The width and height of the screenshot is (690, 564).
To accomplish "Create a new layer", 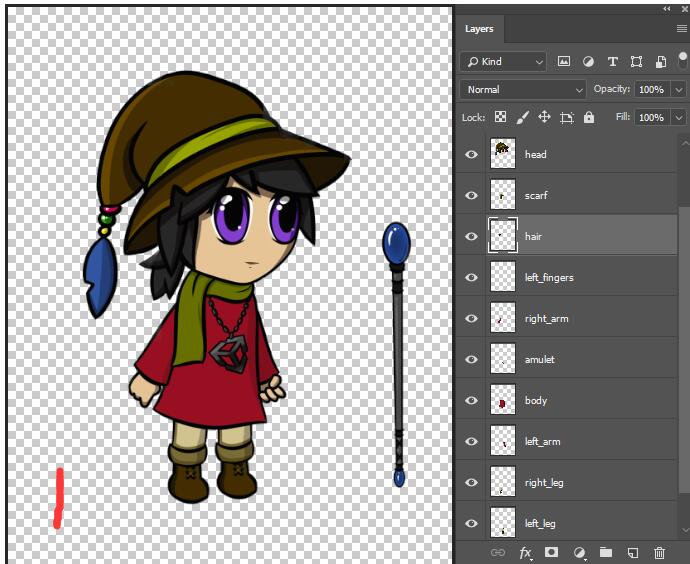I will pyautogui.click(x=632, y=553).
